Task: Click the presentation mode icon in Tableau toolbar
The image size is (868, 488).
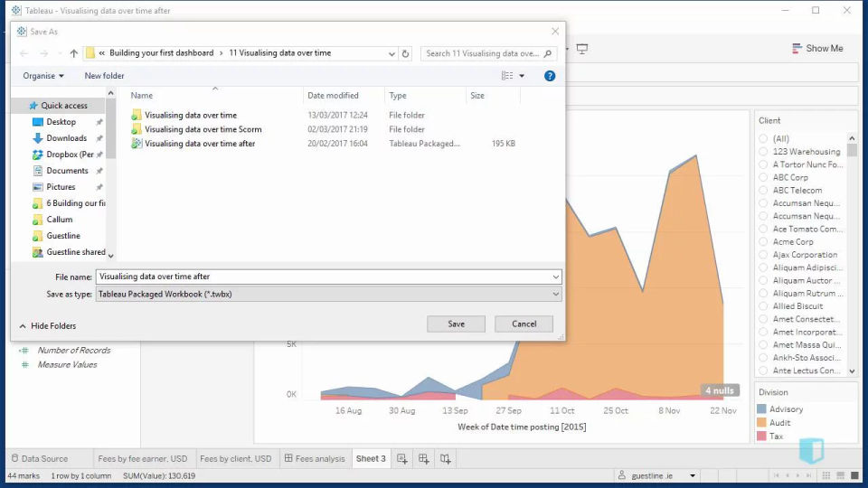Action: pyautogui.click(x=581, y=49)
